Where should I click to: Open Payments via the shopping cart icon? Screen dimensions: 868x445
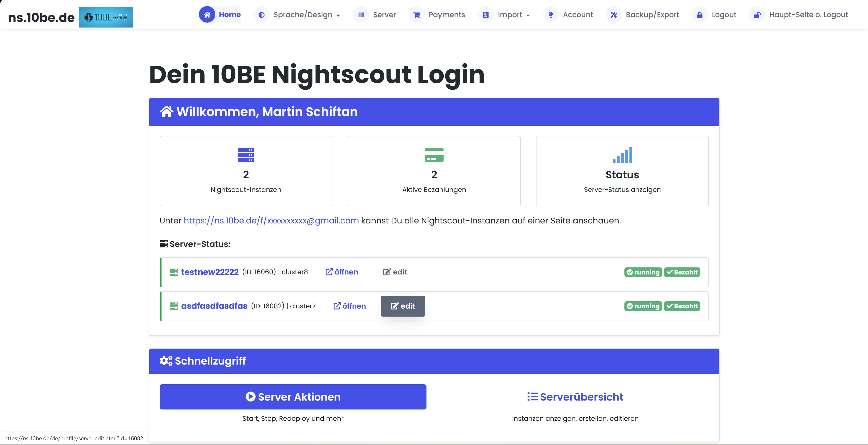(417, 15)
